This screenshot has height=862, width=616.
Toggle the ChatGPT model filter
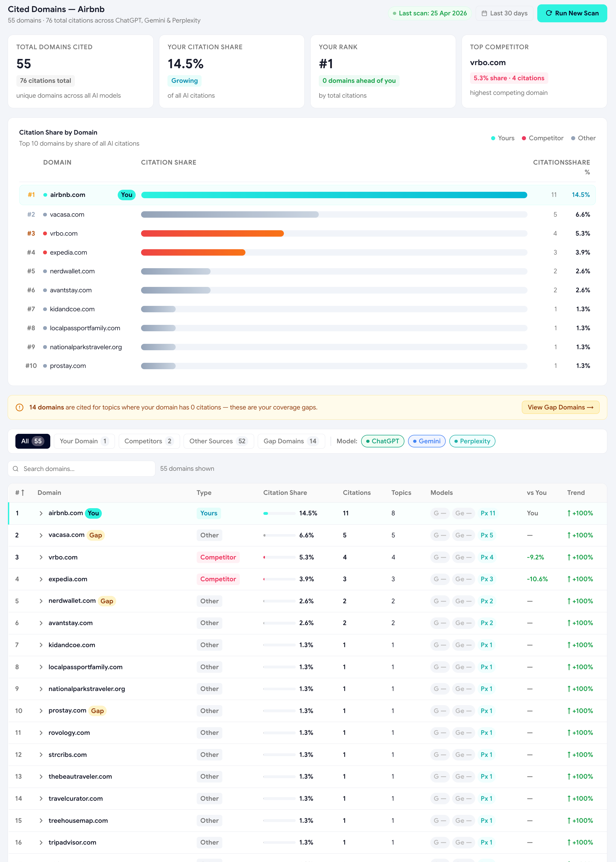pos(382,441)
